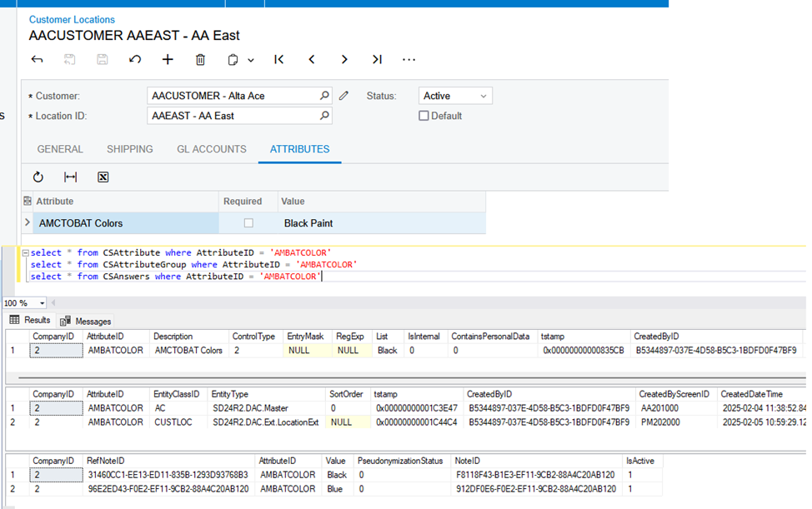
Task: Toggle the Default location checkbox
Action: (x=424, y=115)
